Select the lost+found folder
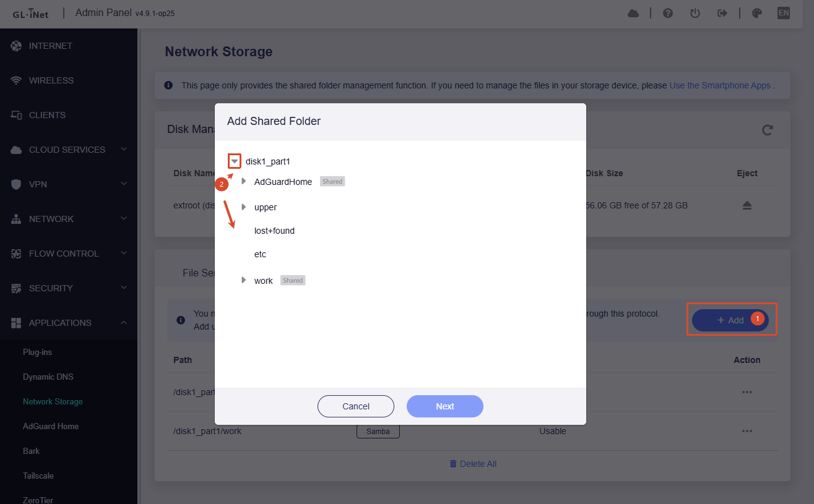 pos(274,231)
